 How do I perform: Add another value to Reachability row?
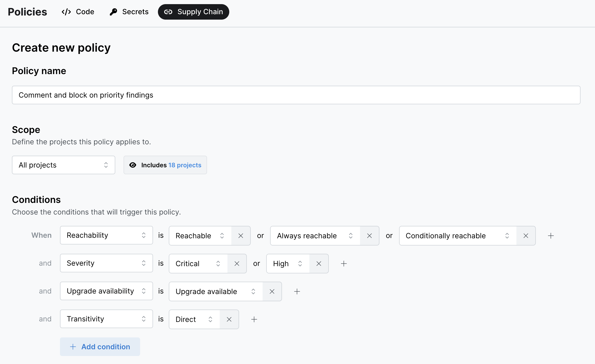(551, 236)
